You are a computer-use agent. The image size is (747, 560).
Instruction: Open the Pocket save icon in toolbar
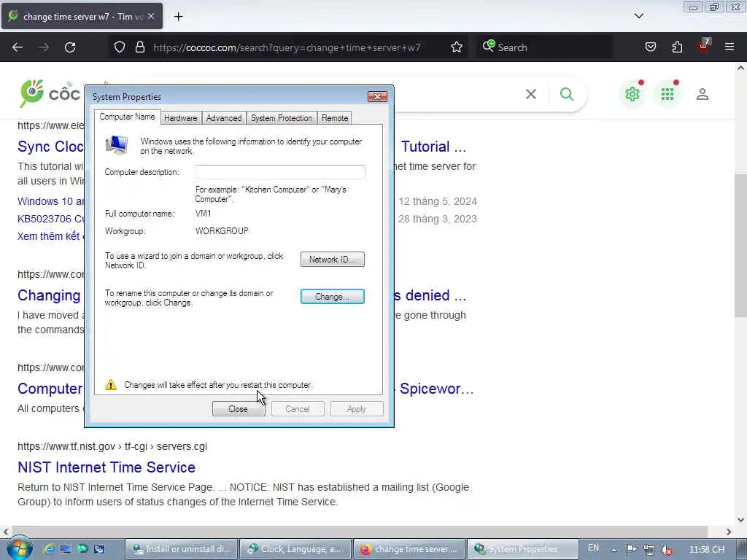[x=650, y=47]
